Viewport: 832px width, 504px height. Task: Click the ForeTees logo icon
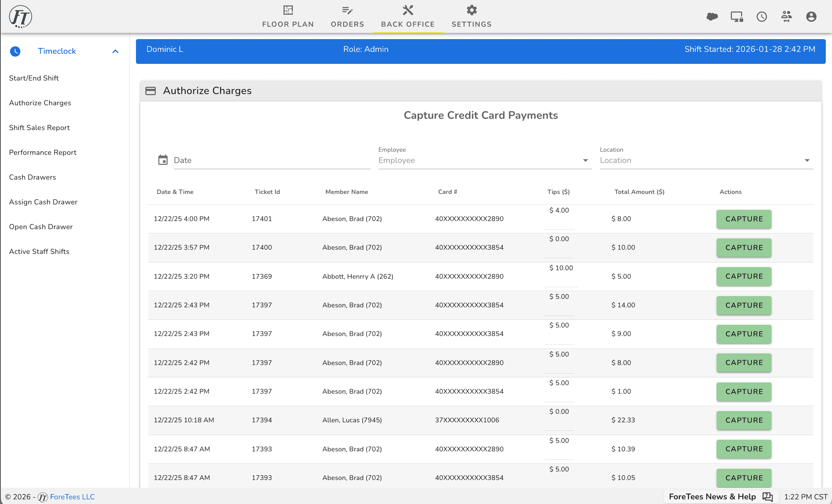(x=21, y=17)
